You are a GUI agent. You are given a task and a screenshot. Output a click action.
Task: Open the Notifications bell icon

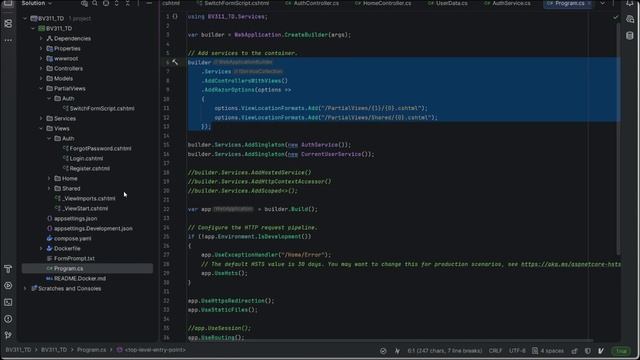(x=630, y=3)
